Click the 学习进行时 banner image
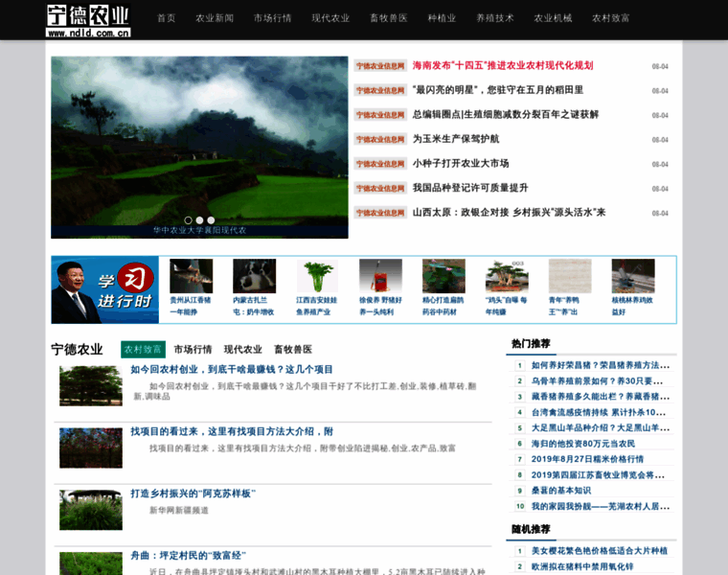The image size is (728, 575). [x=105, y=289]
